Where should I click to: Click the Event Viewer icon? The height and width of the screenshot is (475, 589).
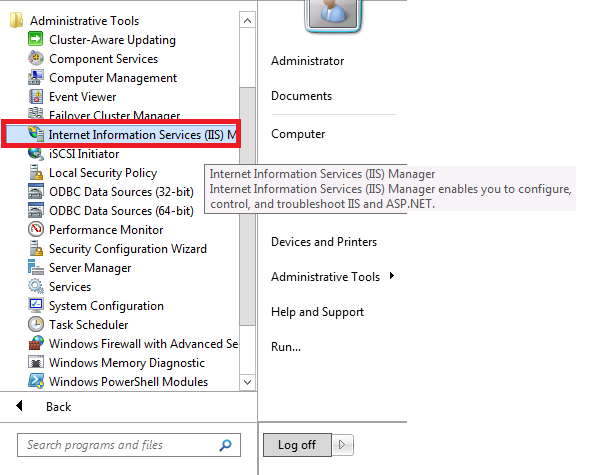(x=36, y=96)
